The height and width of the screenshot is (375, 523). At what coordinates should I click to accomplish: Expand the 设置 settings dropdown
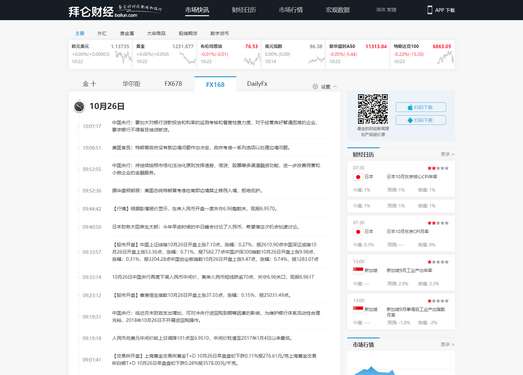tap(325, 86)
